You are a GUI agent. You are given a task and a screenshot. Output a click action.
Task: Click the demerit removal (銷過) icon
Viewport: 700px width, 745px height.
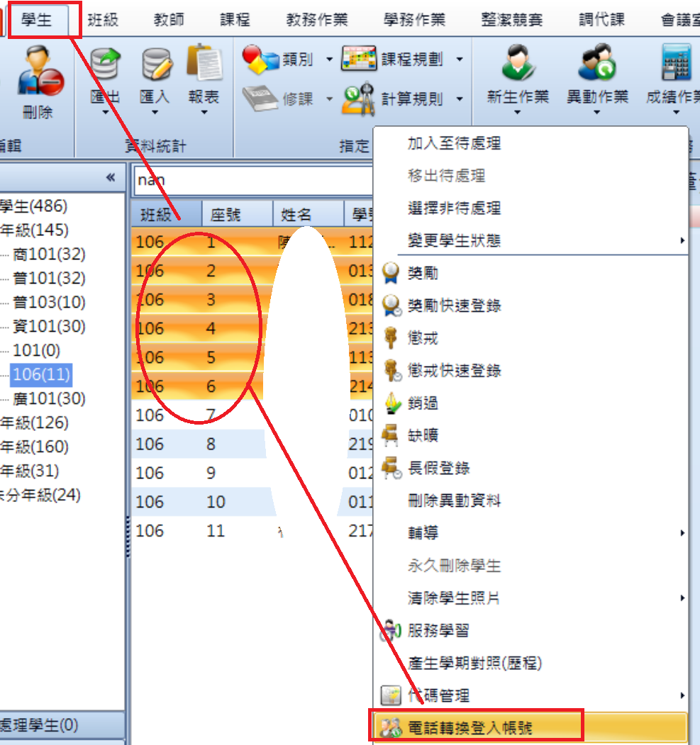point(392,403)
